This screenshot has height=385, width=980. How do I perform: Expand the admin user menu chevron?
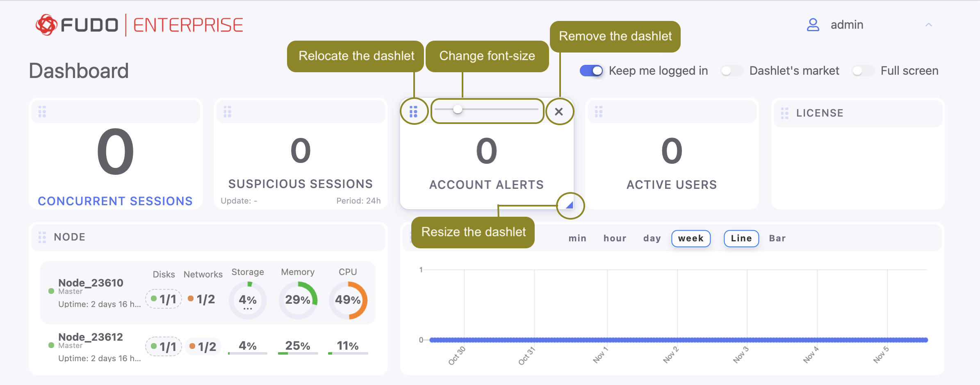(928, 25)
